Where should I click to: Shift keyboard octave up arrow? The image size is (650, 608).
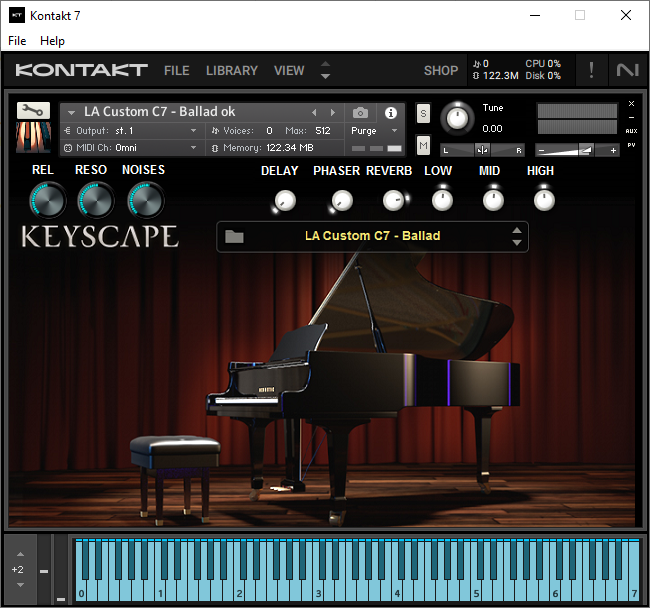click(20, 554)
